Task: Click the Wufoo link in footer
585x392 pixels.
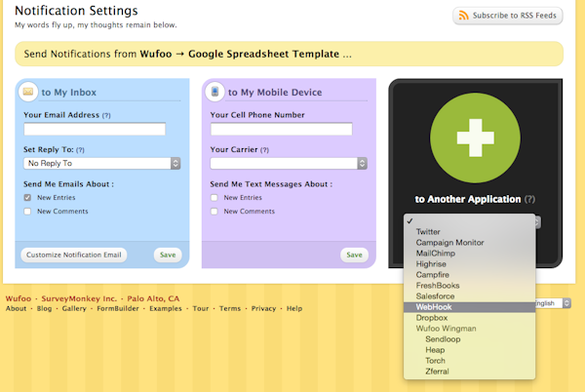Action: (19, 298)
